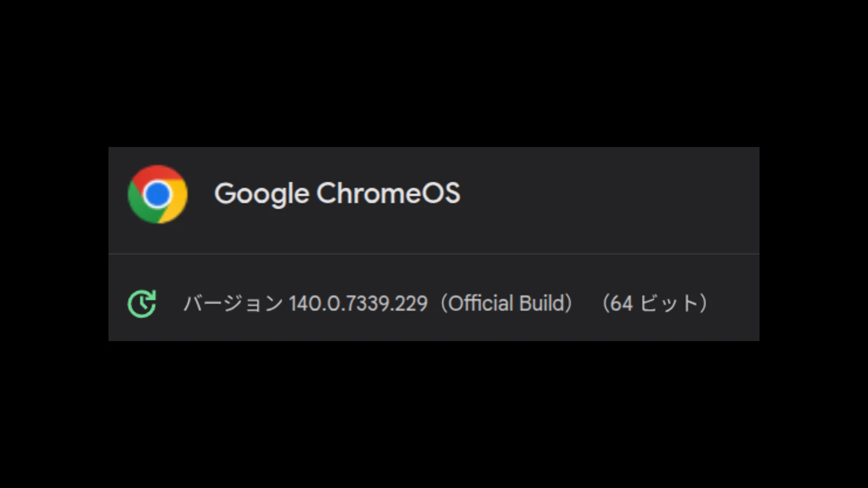Click the 64 ビット text
868x488 pixels.
[x=655, y=303]
